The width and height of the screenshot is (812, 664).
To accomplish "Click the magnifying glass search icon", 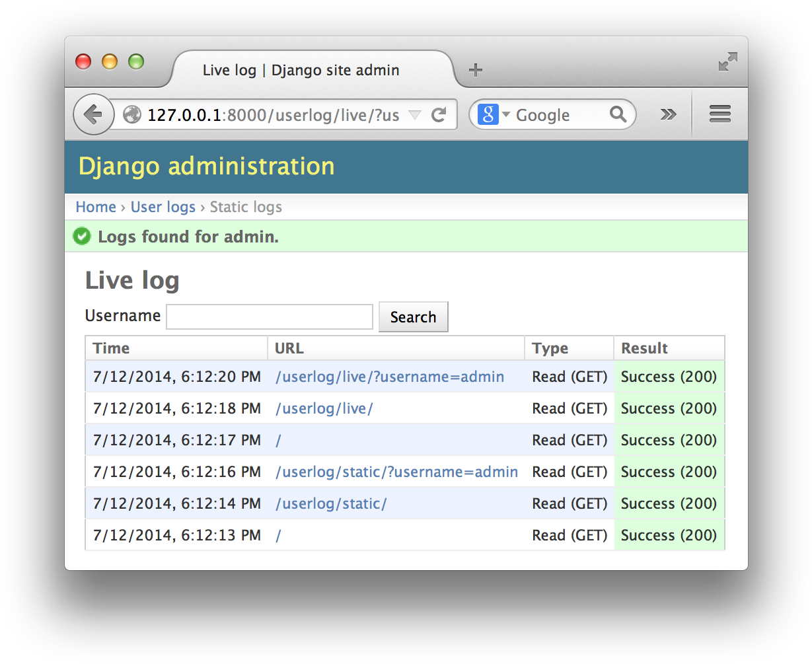I will [x=618, y=114].
